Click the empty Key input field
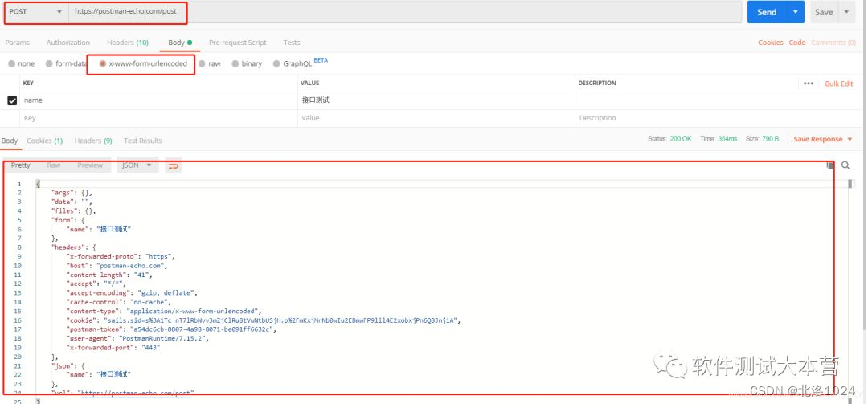868x404 pixels. point(158,118)
